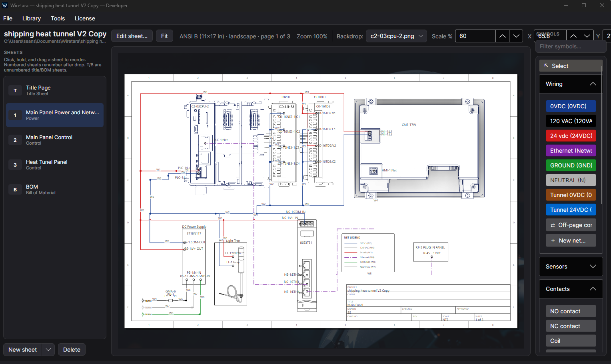
Task: Click the New sheet button
Action: [22, 350]
